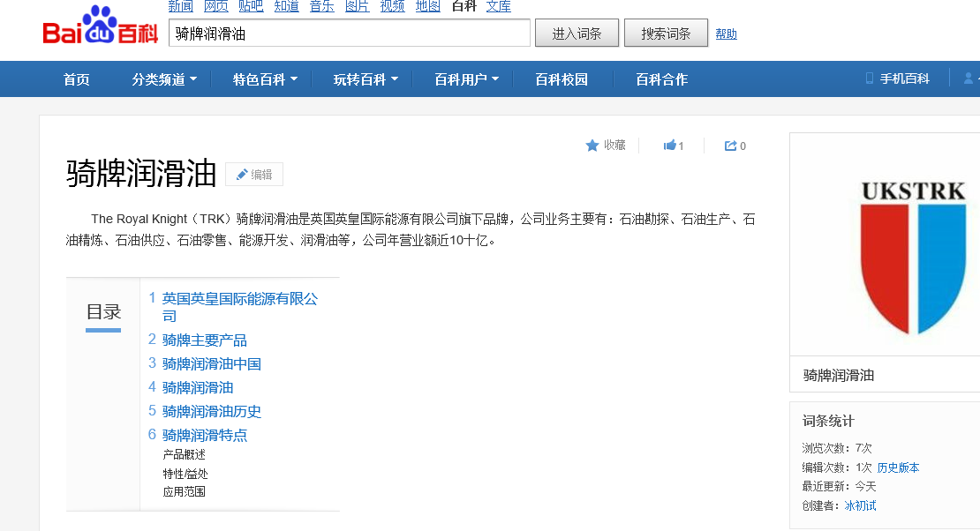980x531 pixels.
Task: Jump to the 特性/益处 subsection
Action: [x=185, y=474]
